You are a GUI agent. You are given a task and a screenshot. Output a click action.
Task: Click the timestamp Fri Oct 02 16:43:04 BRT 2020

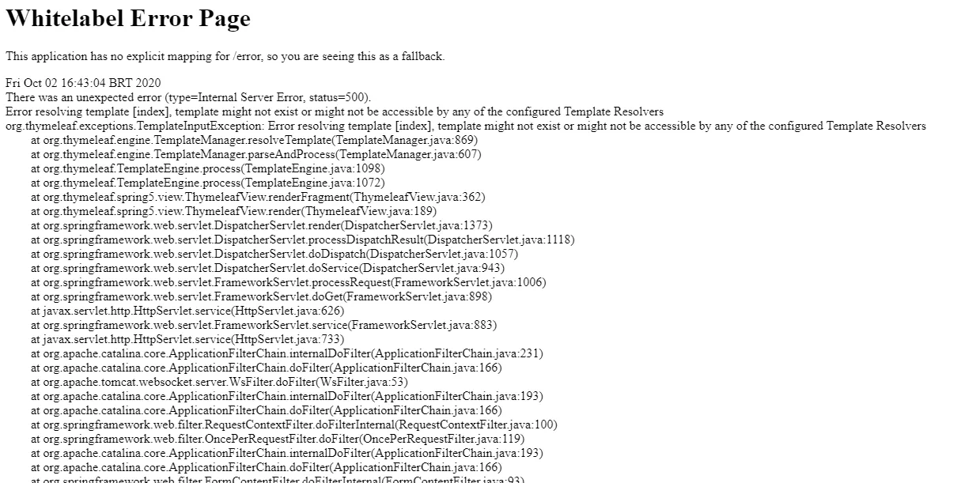(x=83, y=83)
